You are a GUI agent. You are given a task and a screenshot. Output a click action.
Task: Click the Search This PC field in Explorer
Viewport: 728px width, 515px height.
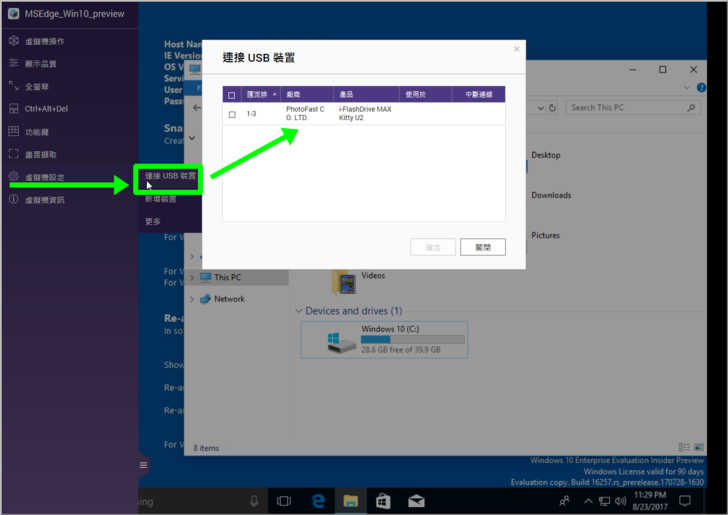[633, 108]
